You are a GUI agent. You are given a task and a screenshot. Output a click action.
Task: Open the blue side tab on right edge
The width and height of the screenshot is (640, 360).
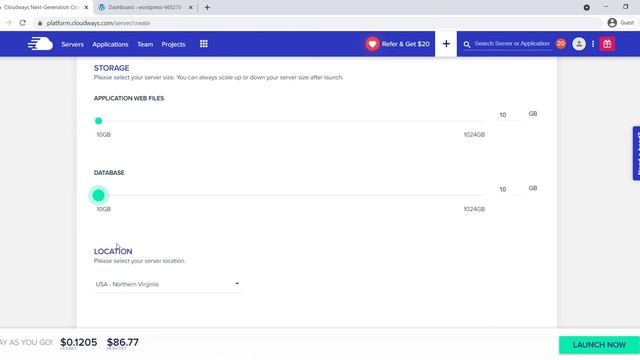pyautogui.click(x=636, y=153)
